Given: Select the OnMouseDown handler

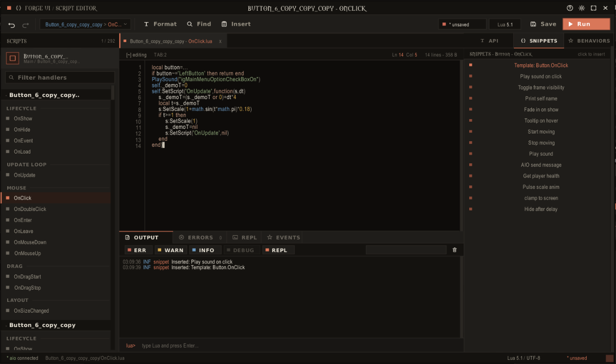Looking at the screenshot, I should click(56, 242).
